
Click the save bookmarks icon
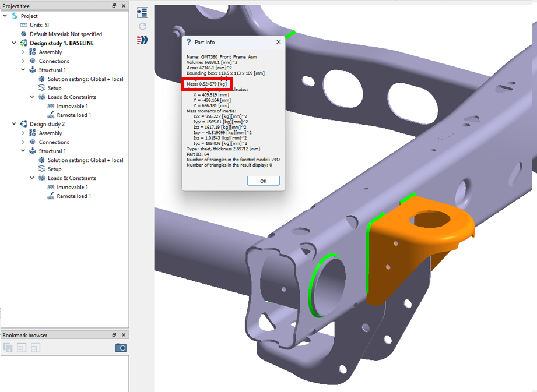coord(8,348)
